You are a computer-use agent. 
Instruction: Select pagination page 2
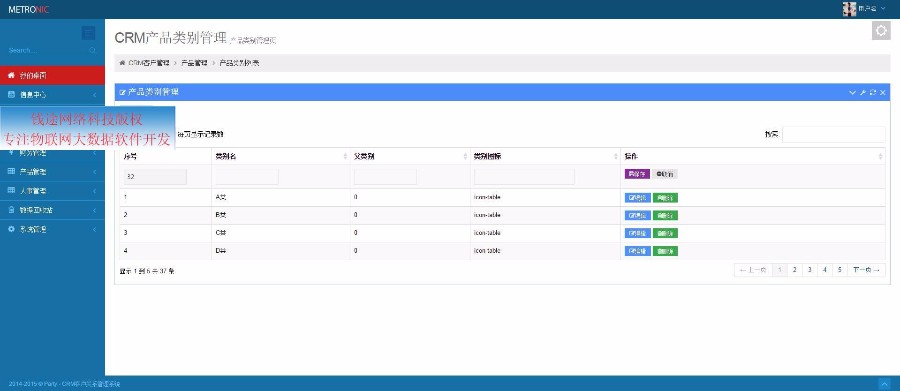click(x=794, y=270)
